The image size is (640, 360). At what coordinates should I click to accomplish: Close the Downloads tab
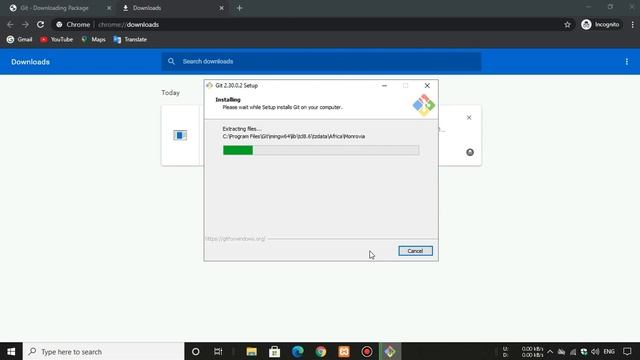point(221,8)
